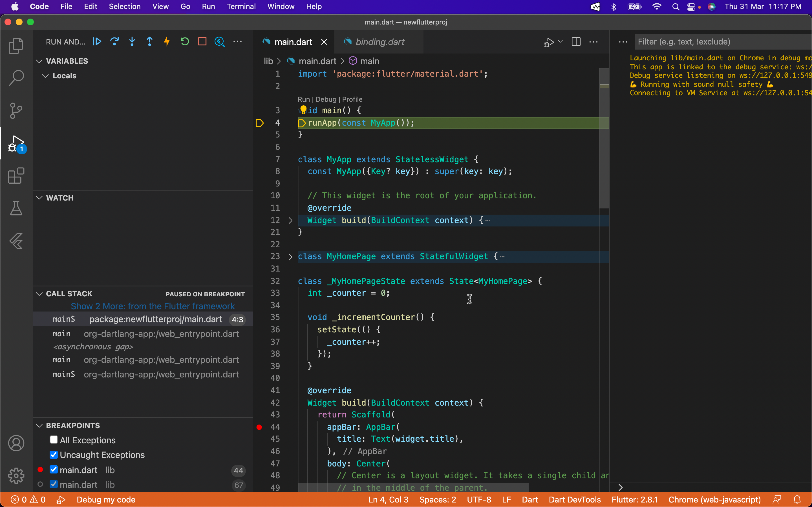The image size is (812, 507).
Task: Open the Widget Inspector magnifier icon
Action: pos(220,41)
